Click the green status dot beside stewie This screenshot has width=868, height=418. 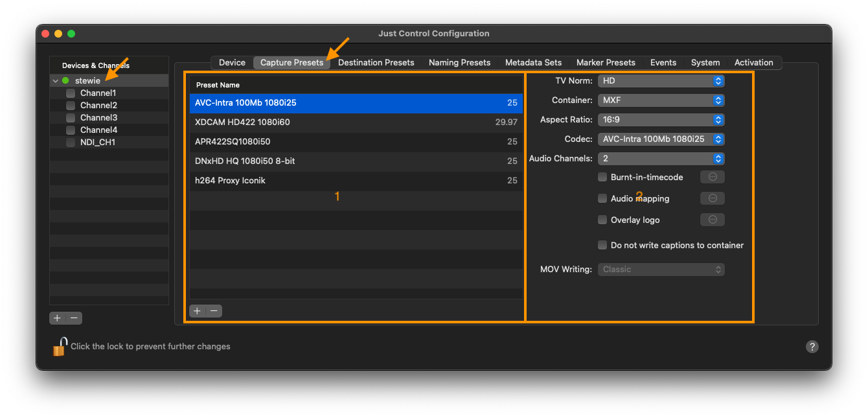[x=65, y=81]
